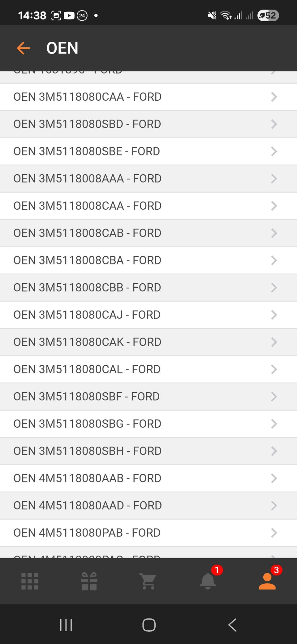This screenshot has height=644, width=297.
Task: Tap Android system back chevron
Action: (x=232, y=625)
